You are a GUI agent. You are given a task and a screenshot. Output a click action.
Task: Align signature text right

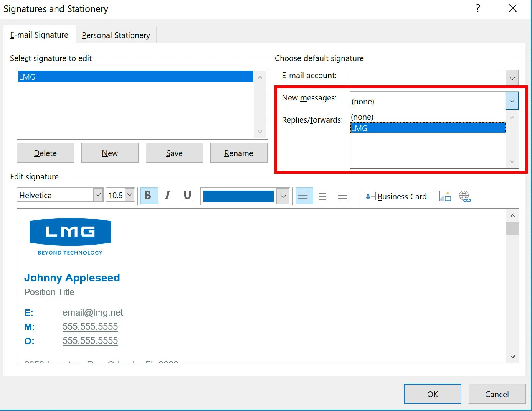[343, 196]
